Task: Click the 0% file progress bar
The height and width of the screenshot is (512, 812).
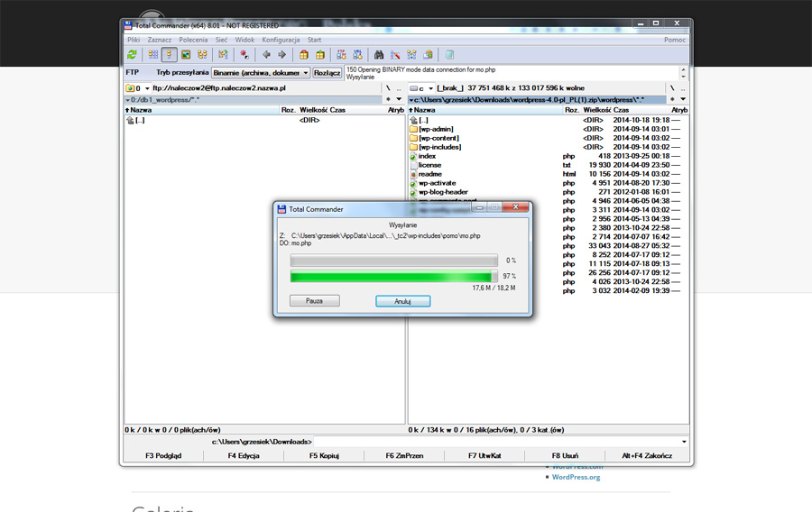Action: [x=394, y=261]
